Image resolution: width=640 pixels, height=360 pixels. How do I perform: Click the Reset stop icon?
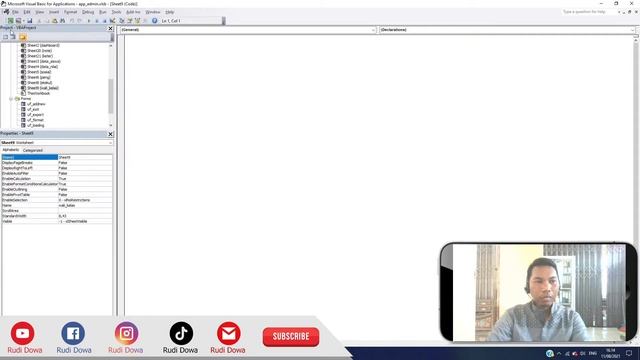(x=104, y=20)
